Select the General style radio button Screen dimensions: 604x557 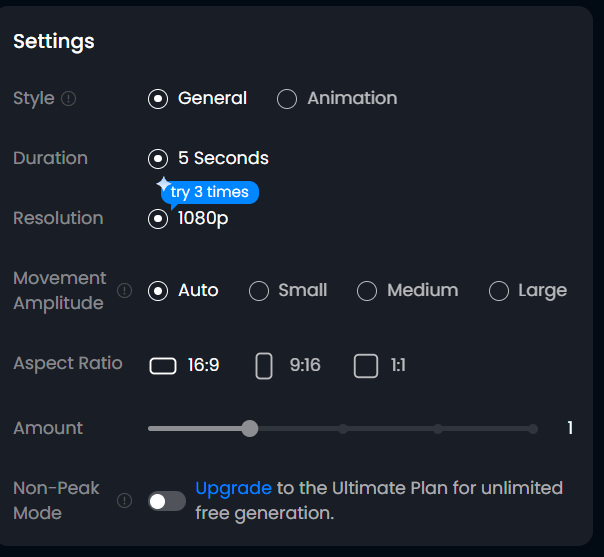click(158, 99)
